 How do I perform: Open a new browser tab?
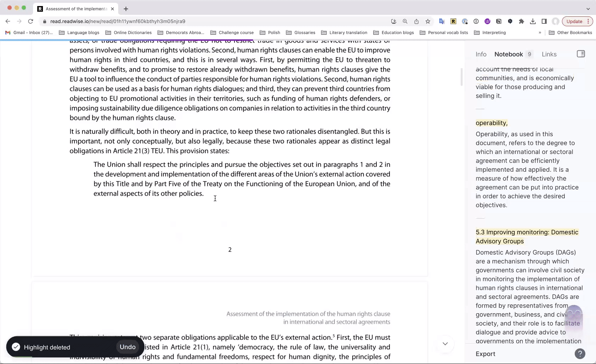126,9
